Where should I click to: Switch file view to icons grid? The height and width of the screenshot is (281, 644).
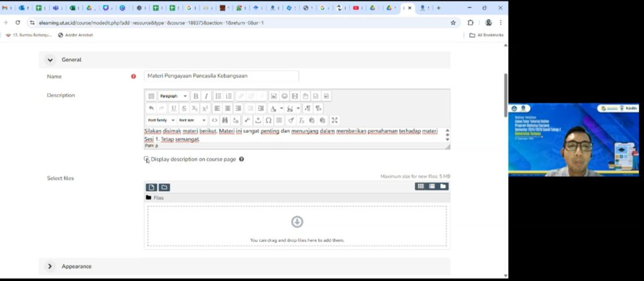pyautogui.click(x=420, y=187)
